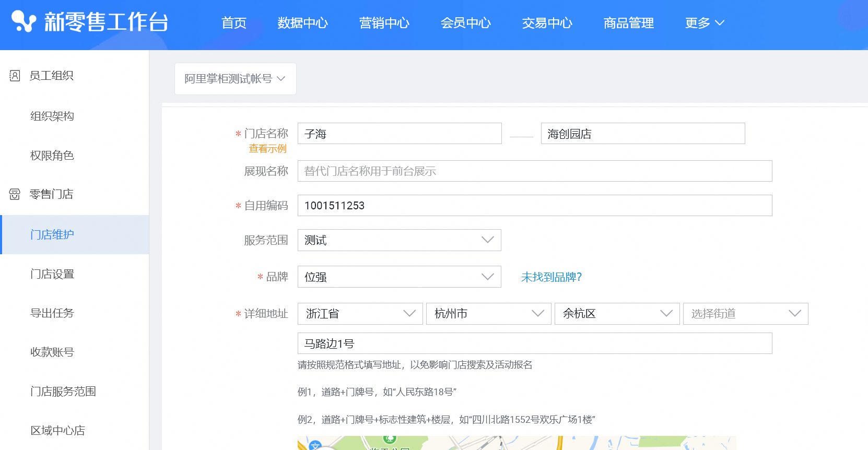Screen dimensions: 868x450
Task: Open 营销中心 in top navigation
Action: (384, 23)
